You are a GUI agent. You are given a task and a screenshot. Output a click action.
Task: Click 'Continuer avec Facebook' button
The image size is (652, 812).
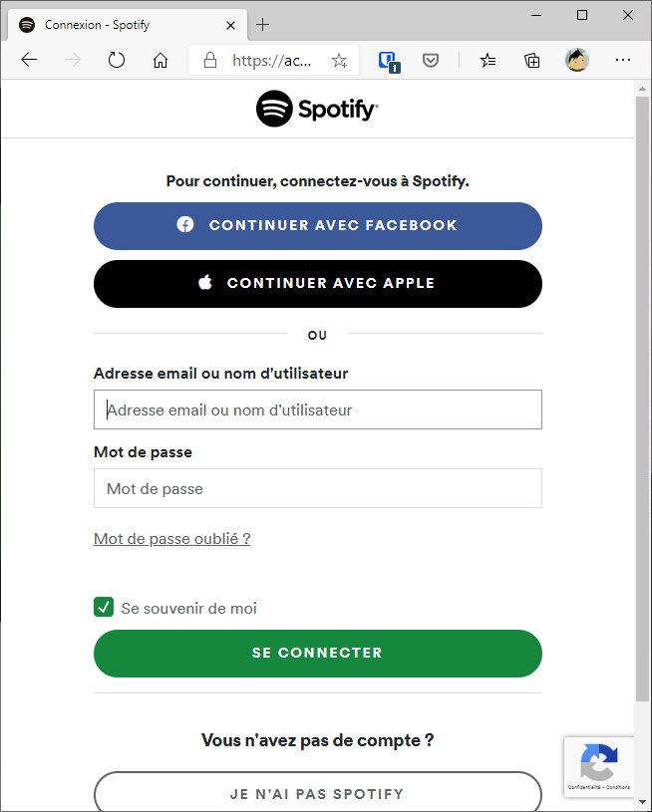click(x=318, y=226)
